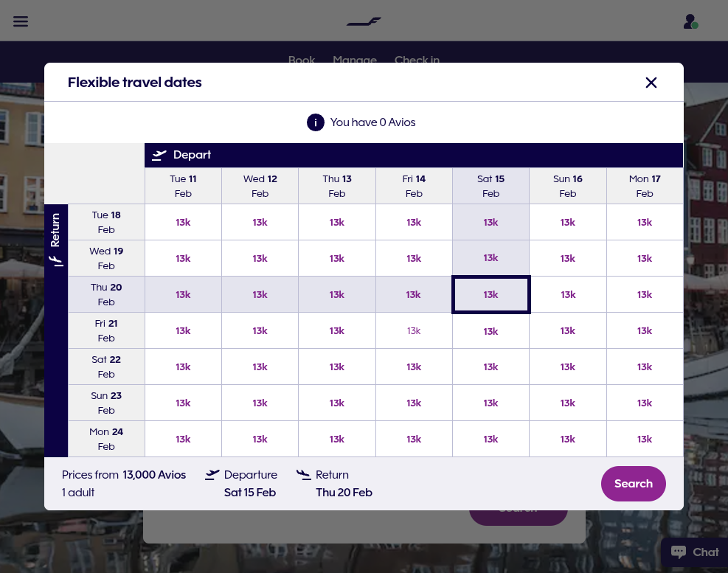Select depart Mon 17, return Mon 24 cell
Screen dimensions: 728x573
pos(645,440)
